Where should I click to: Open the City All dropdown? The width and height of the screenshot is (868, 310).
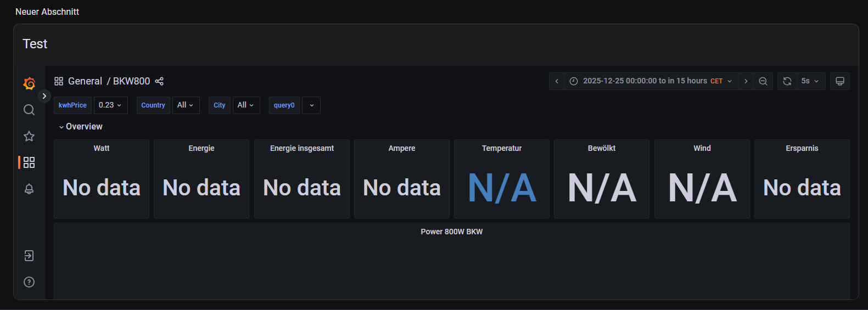pos(246,105)
